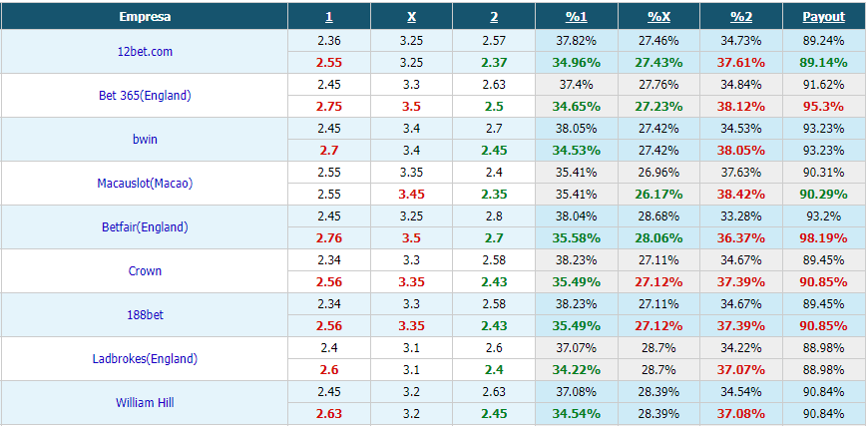Click the Empresa column header
868x426 pixels.
[145, 17]
